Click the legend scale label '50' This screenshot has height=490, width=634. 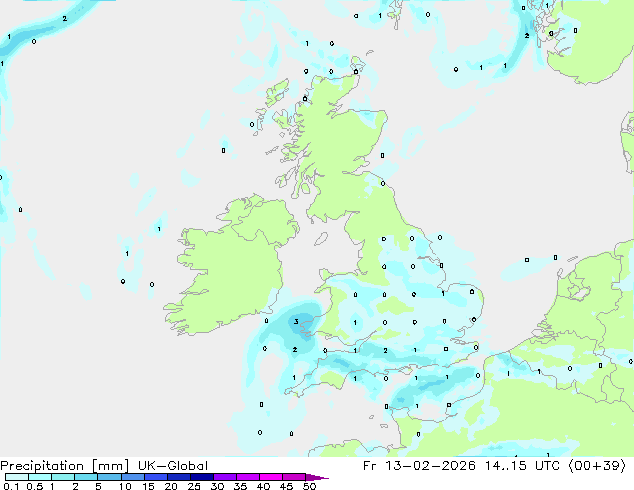tap(309, 486)
